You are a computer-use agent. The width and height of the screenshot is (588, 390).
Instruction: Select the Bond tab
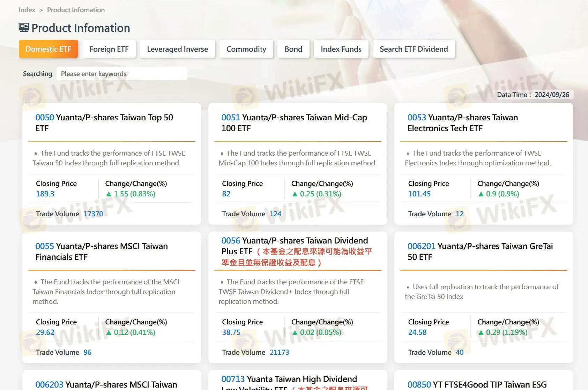(x=293, y=49)
